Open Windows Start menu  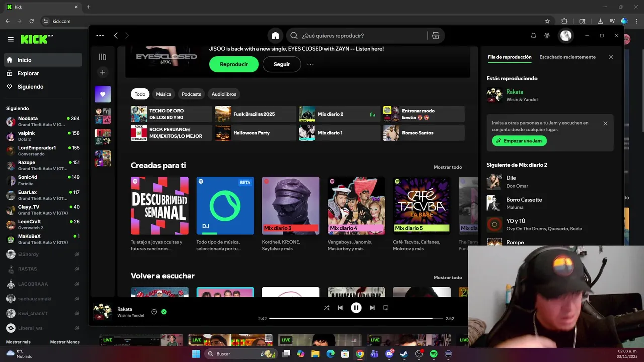(196, 354)
